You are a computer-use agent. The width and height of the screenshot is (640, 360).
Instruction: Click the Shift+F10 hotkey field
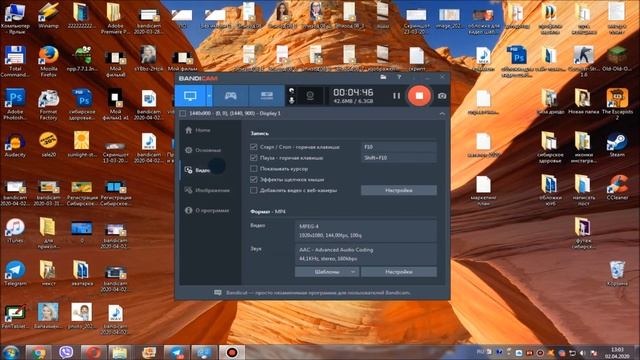pos(399,158)
